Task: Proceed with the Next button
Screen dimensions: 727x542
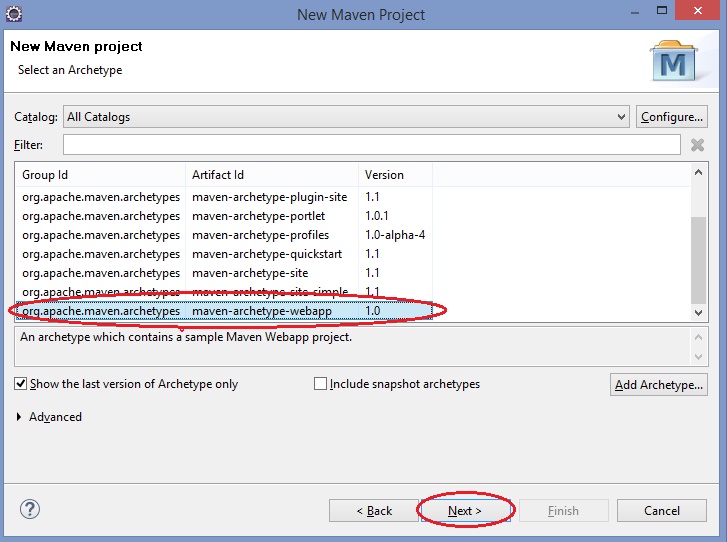Action: coord(465,510)
